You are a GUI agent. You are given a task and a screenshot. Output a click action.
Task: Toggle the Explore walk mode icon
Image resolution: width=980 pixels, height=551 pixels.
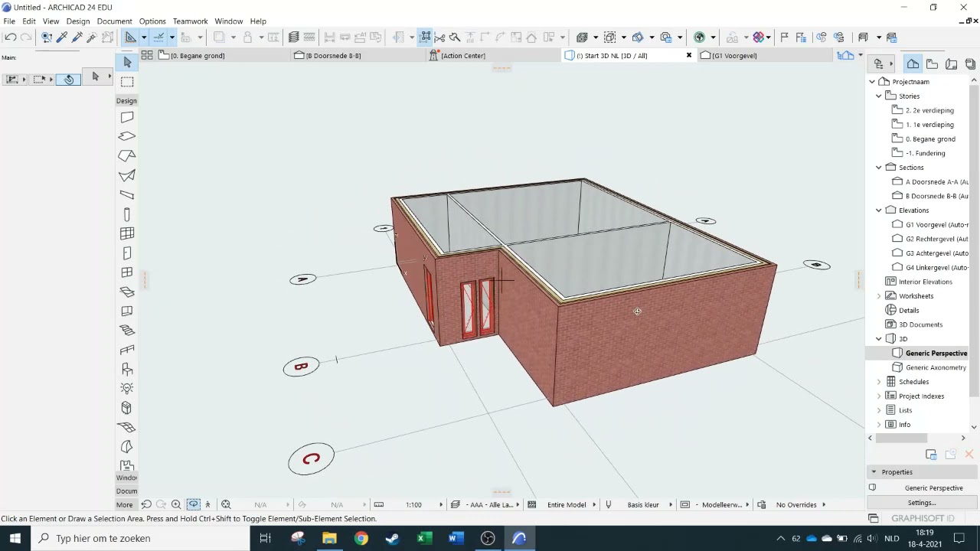[x=207, y=504]
